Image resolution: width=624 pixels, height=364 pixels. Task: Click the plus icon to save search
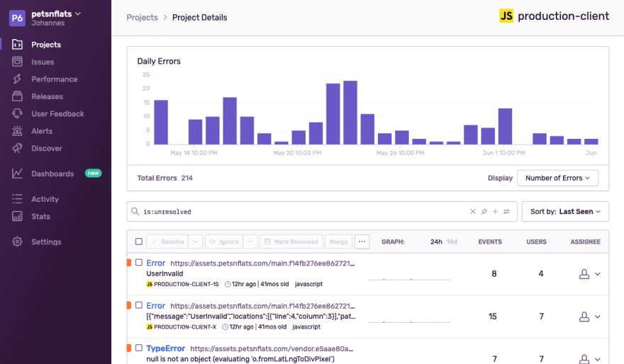point(495,212)
